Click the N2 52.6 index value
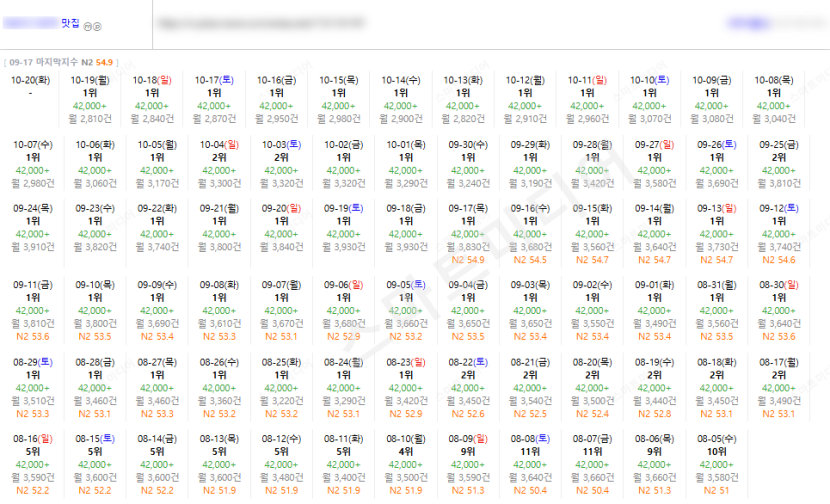 coord(468,414)
